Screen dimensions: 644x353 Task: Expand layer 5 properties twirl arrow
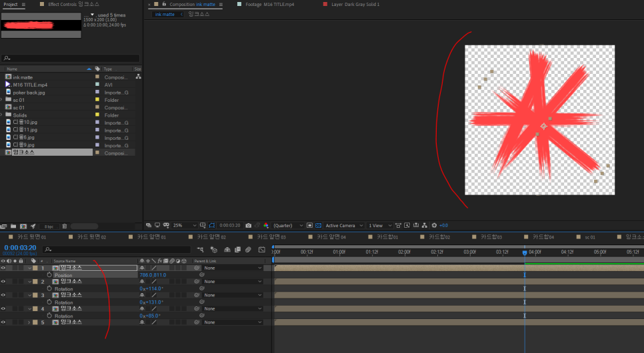pos(29,322)
